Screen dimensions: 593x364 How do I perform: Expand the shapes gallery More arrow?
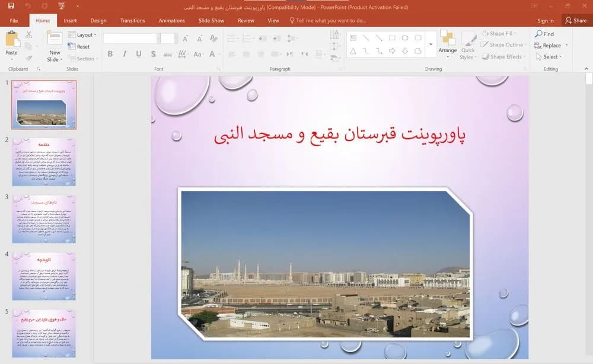pyautogui.click(x=431, y=44)
